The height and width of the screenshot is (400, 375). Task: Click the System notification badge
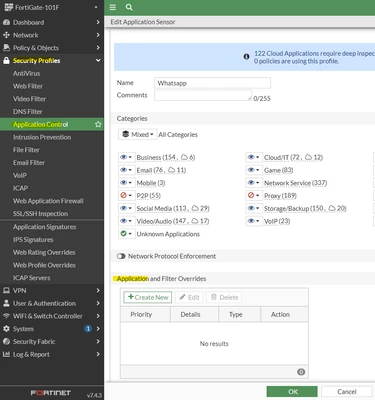pos(88,329)
